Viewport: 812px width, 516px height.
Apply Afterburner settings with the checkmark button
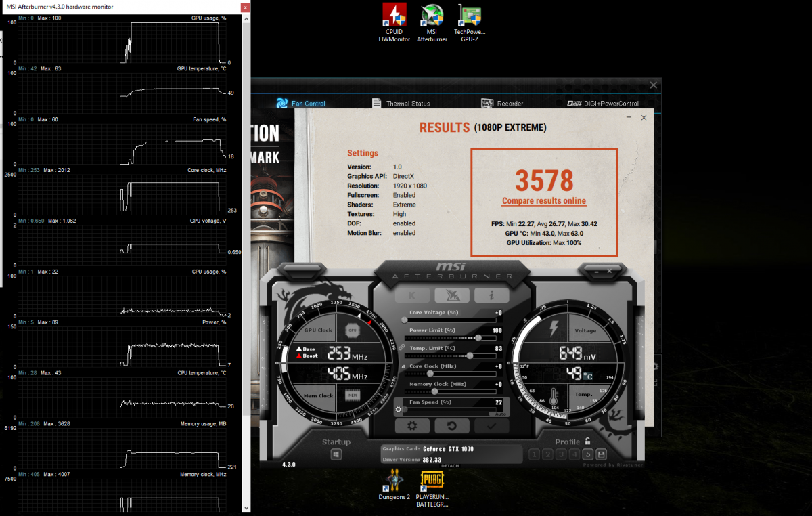tap(491, 426)
